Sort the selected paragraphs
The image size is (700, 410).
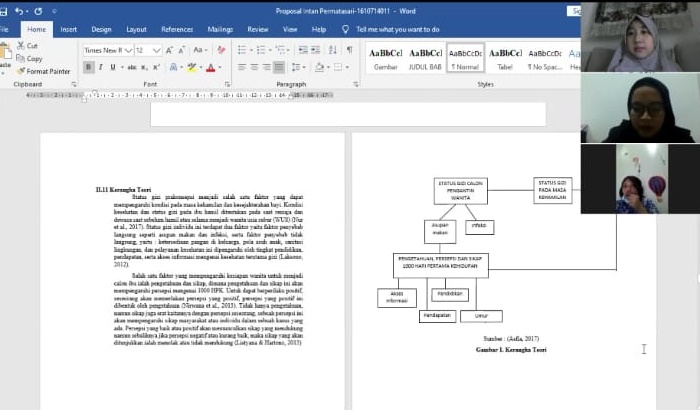point(332,49)
